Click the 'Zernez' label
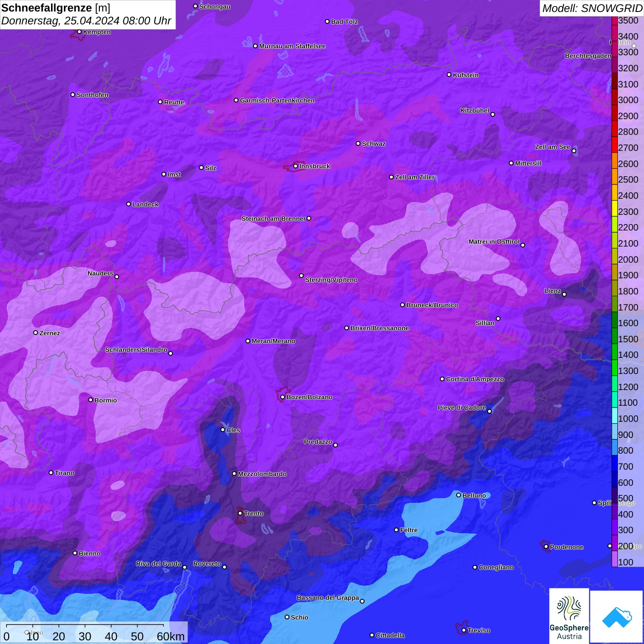The image size is (644, 644). 50,333
